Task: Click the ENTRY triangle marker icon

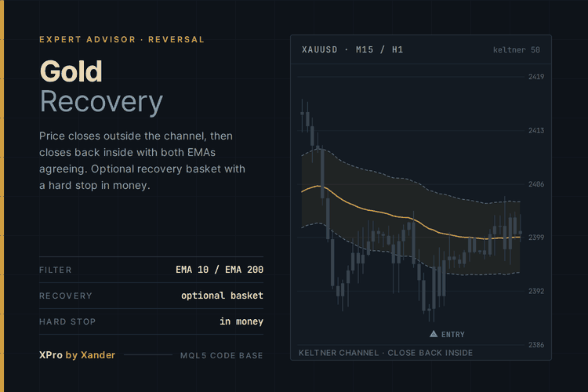Action: pos(434,334)
